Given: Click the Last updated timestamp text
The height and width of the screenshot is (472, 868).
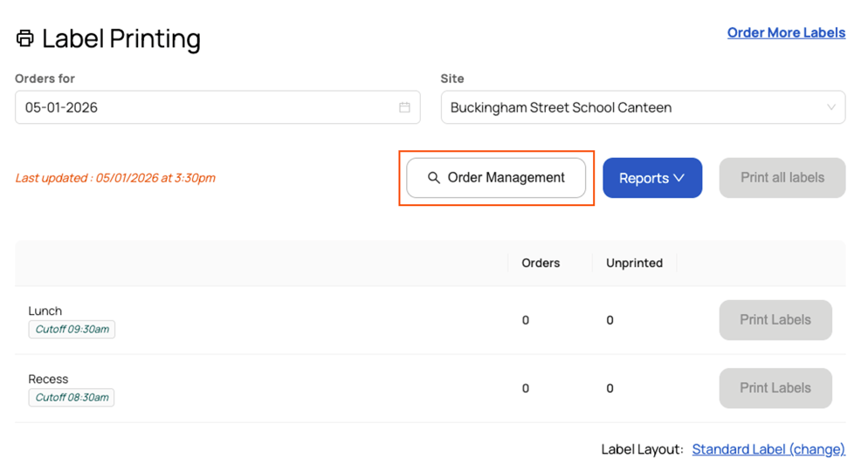Looking at the screenshot, I should coord(115,178).
